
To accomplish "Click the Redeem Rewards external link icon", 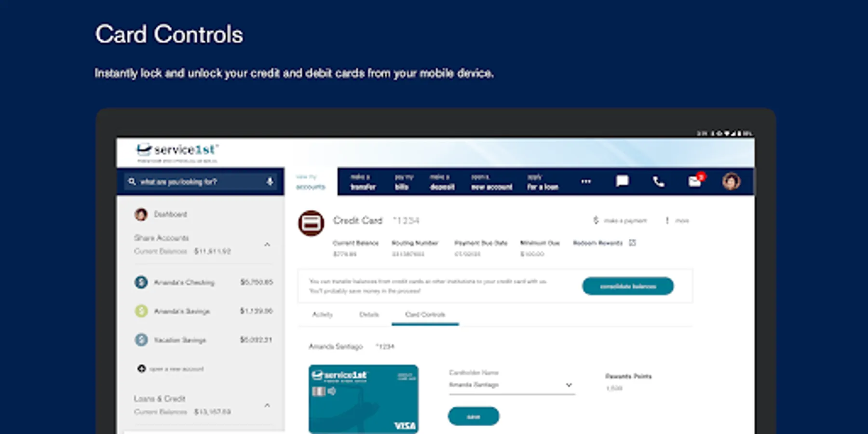I will coord(632,243).
